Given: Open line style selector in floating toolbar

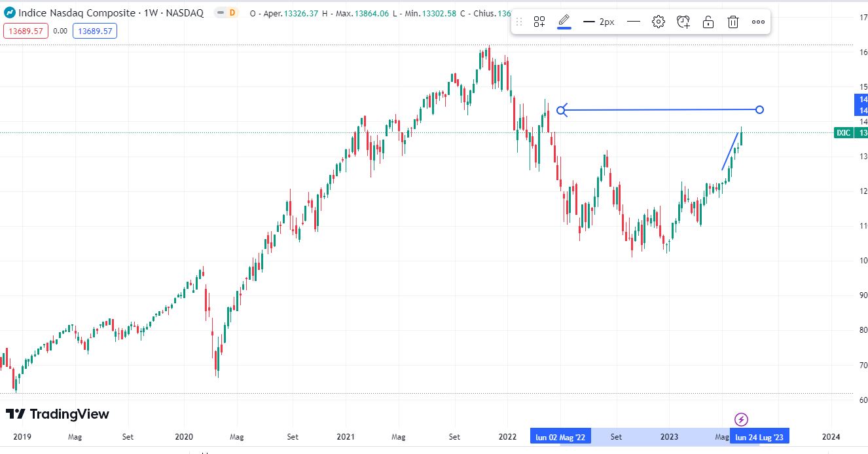Looking at the screenshot, I should [x=633, y=22].
